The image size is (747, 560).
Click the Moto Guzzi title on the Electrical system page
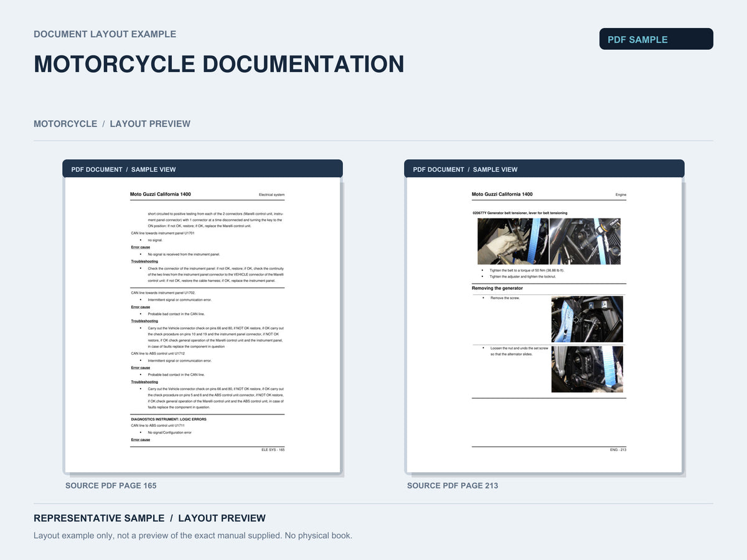[161, 194]
